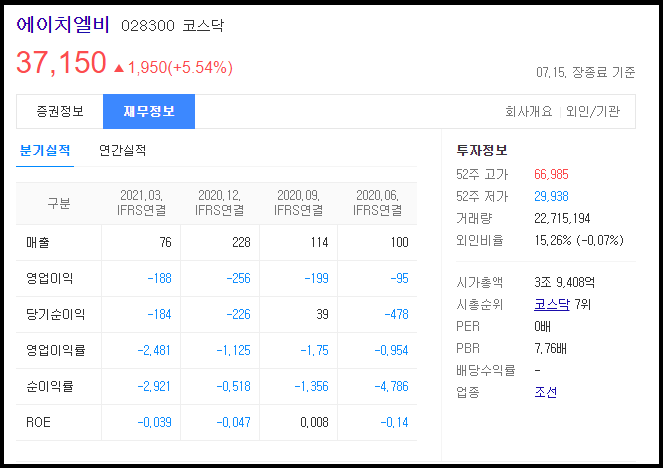Open the 외인/기관 link
Screen dimensions: 663x468
click(x=592, y=112)
